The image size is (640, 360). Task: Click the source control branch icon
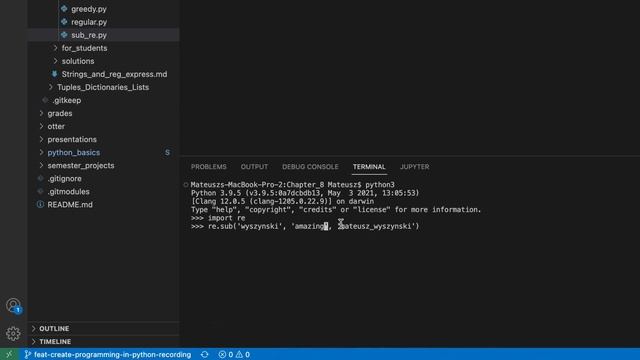(28, 354)
